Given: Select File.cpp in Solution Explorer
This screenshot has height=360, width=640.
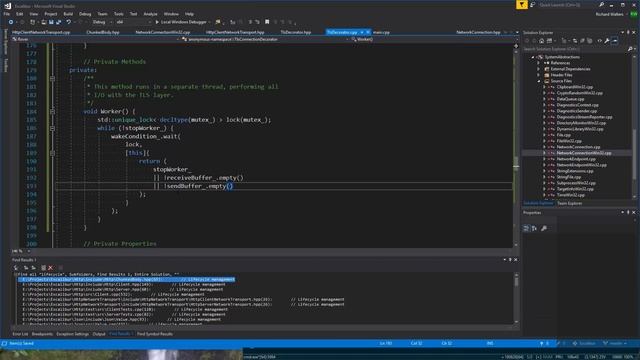Looking at the screenshot, I should click(x=564, y=135).
